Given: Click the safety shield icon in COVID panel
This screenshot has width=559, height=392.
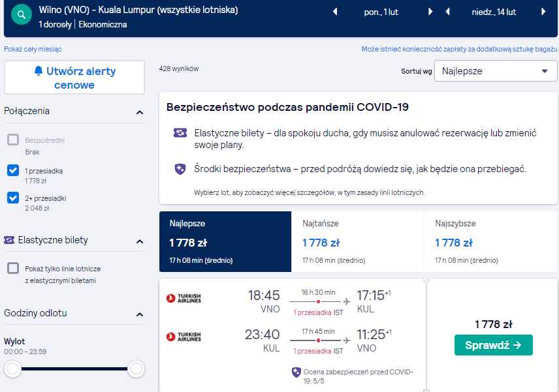Looking at the screenshot, I should 180,169.
